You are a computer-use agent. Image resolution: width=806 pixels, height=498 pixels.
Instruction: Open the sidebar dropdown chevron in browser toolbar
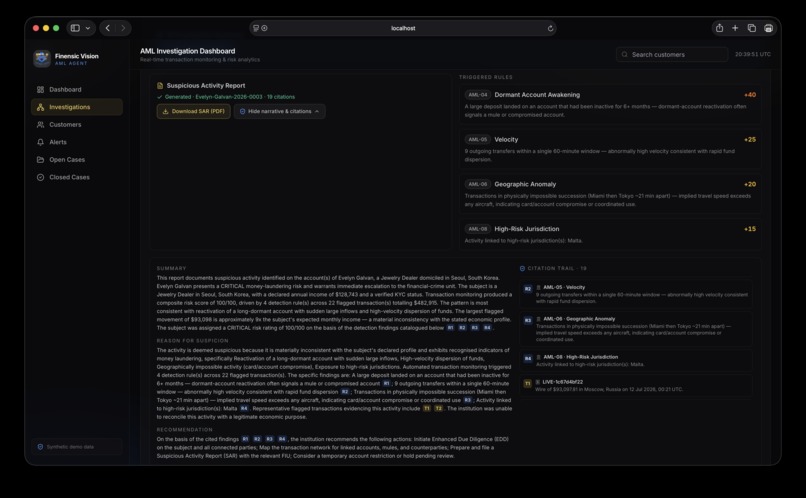(x=88, y=28)
